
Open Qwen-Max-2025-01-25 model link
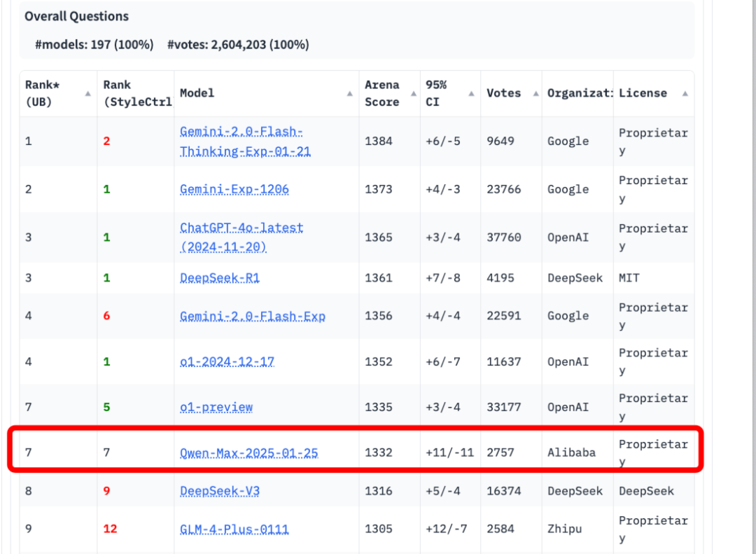pyautogui.click(x=248, y=452)
